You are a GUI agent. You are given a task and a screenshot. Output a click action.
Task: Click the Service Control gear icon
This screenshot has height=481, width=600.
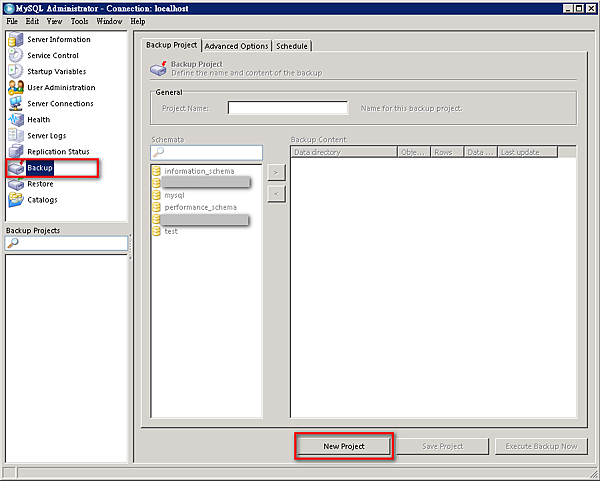(16, 55)
